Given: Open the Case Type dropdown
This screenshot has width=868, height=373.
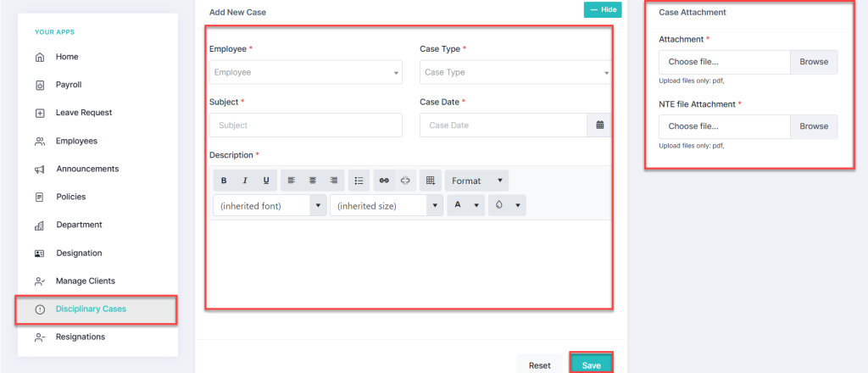Looking at the screenshot, I should click(x=515, y=73).
